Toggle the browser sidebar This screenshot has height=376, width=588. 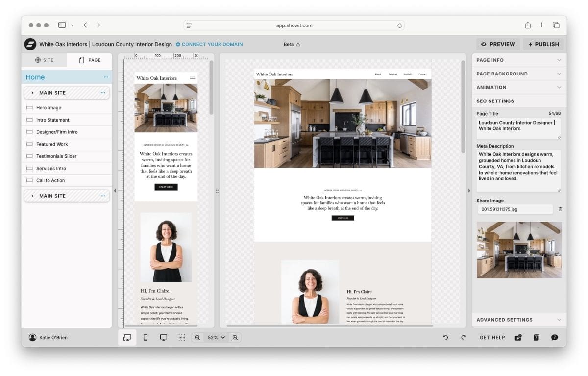click(62, 25)
